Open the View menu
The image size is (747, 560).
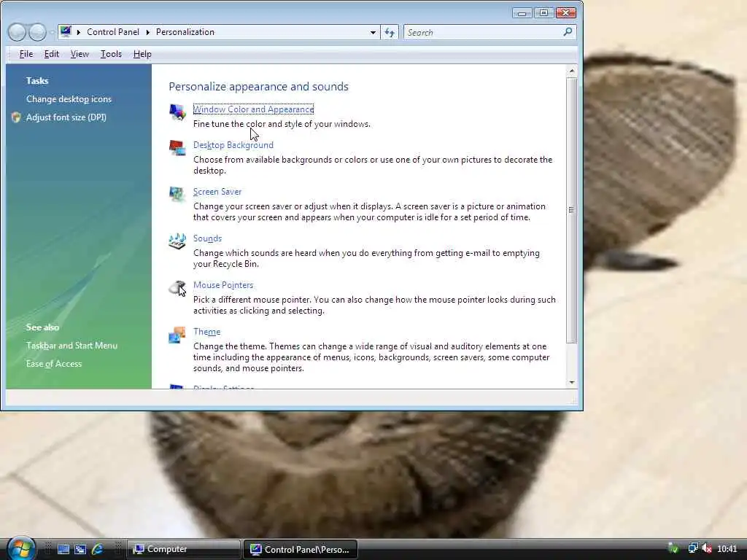pyautogui.click(x=80, y=54)
